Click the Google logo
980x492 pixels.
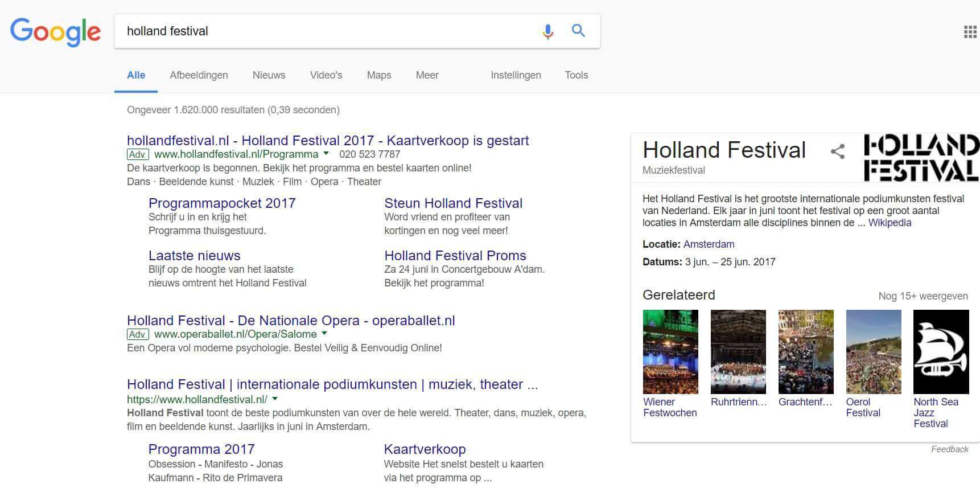(x=55, y=32)
